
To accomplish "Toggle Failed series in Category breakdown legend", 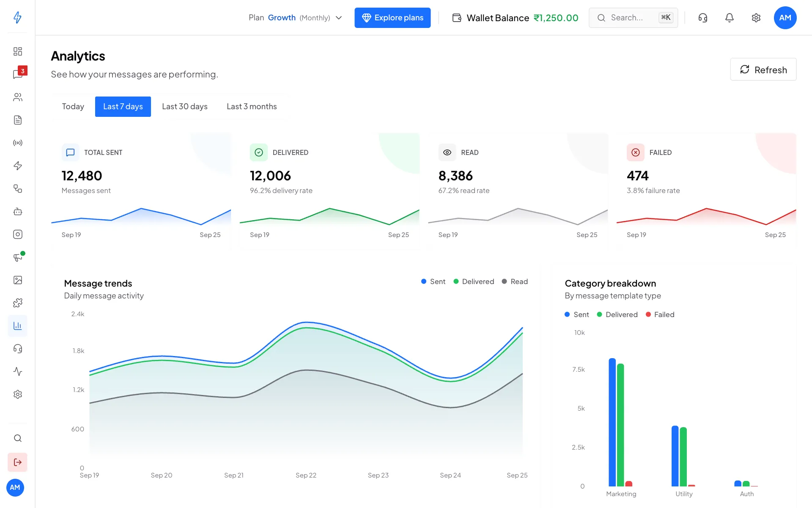I will [x=660, y=315].
